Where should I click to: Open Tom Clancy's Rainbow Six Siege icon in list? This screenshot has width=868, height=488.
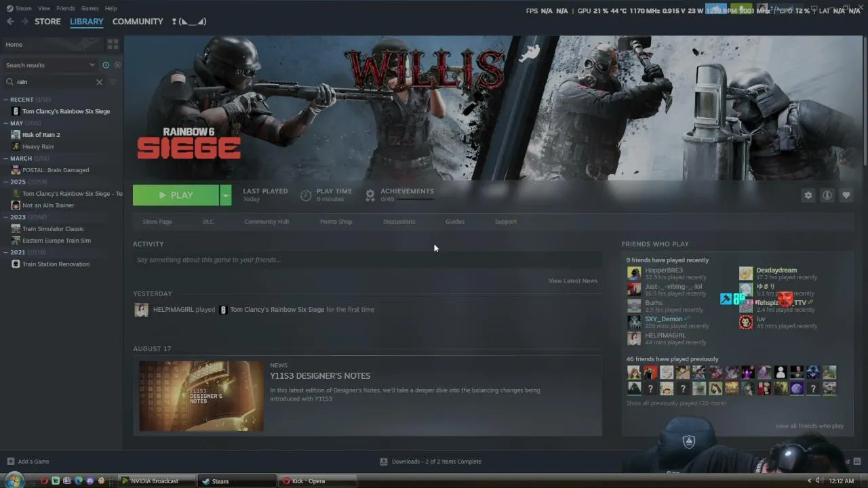click(16, 111)
